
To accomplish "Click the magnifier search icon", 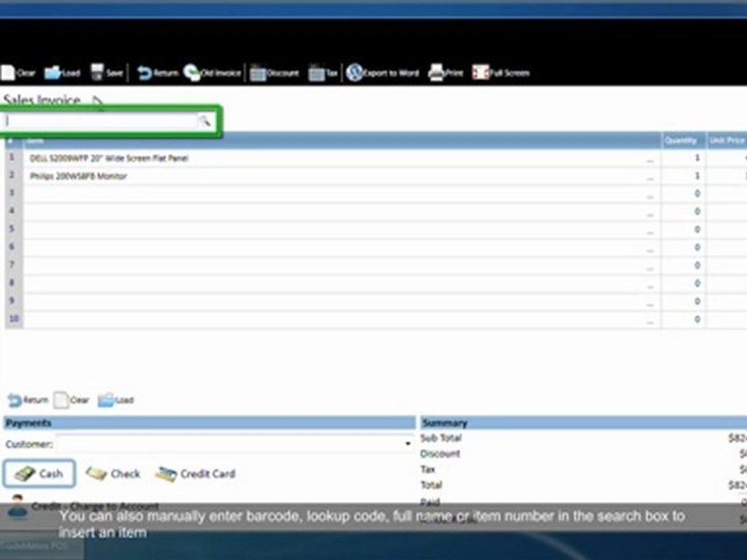I will (x=205, y=121).
